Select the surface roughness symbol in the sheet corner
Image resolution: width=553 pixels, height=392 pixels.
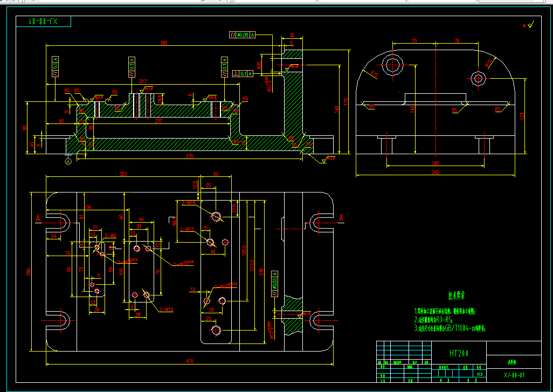pyautogui.click(x=529, y=24)
